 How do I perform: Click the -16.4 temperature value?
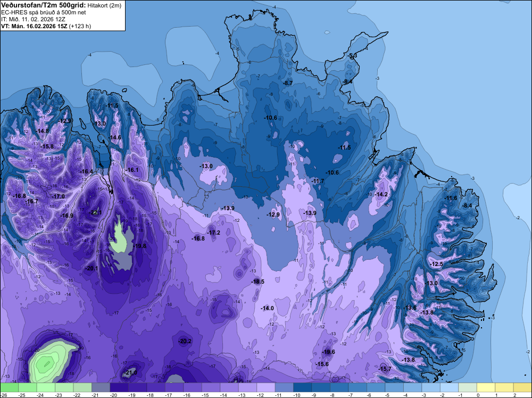(x=87, y=172)
